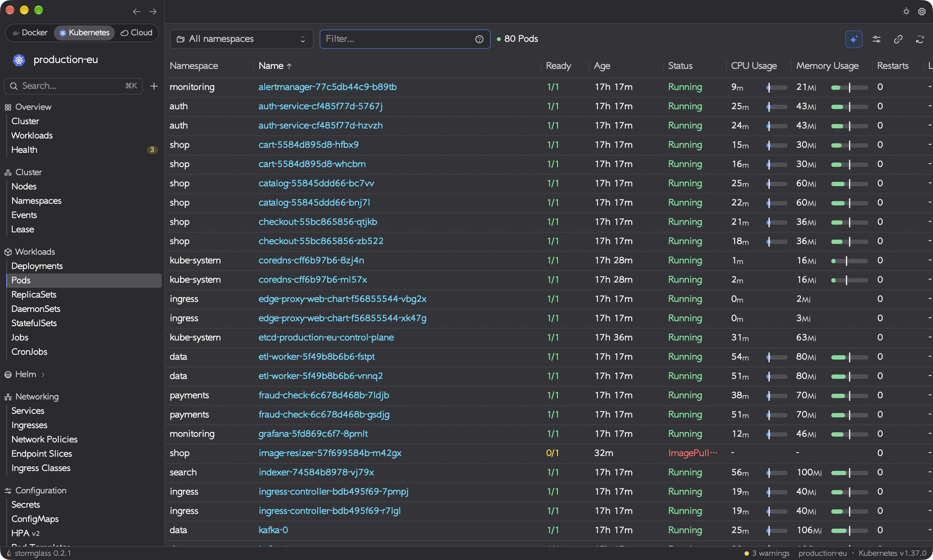This screenshot has height=560, width=933.
Task: Click the plus icon next to Search
Action: [154, 86]
